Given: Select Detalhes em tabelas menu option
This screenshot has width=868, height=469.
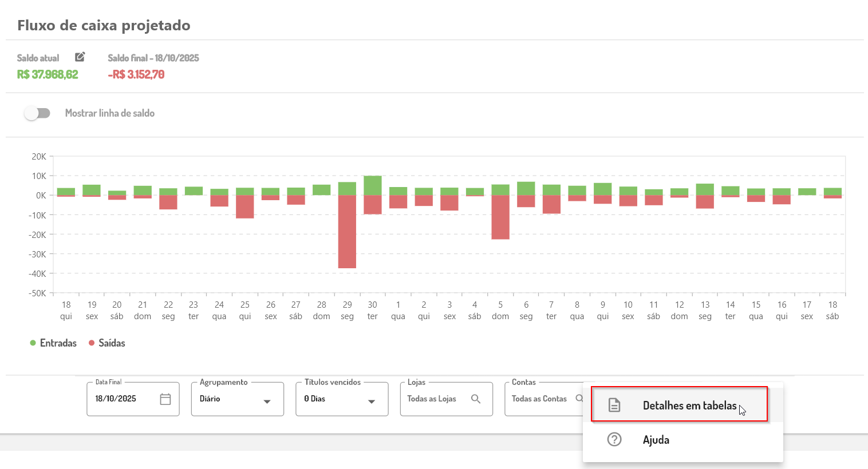Looking at the screenshot, I should click(x=689, y=406).
